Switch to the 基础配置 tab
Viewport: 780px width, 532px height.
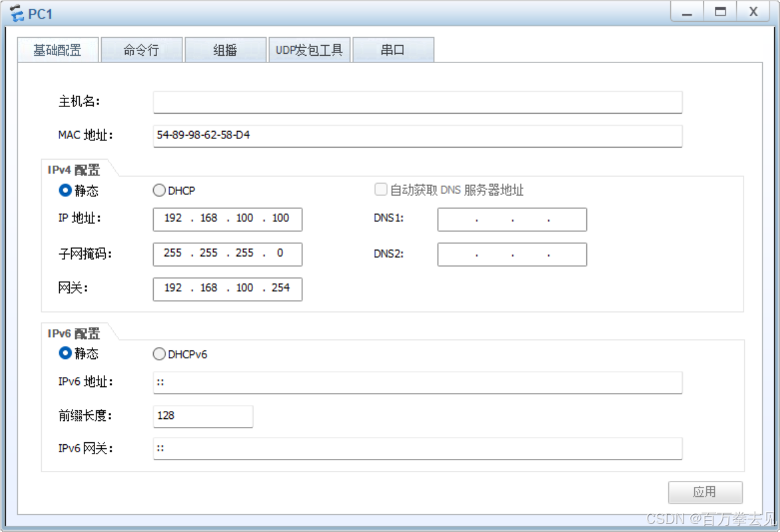coord(58,50)
